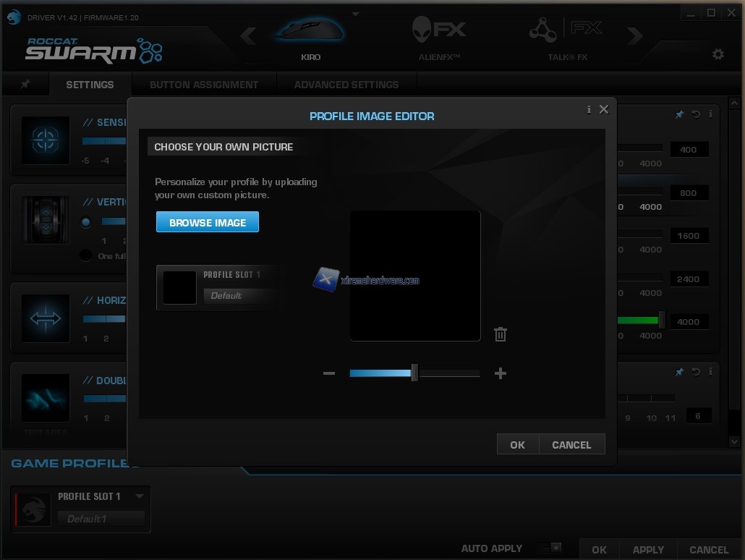Open the Advanced Settings tab
The width and height of the screenshot is (745, 560).
pyautogui.click(x=346, y=85)
